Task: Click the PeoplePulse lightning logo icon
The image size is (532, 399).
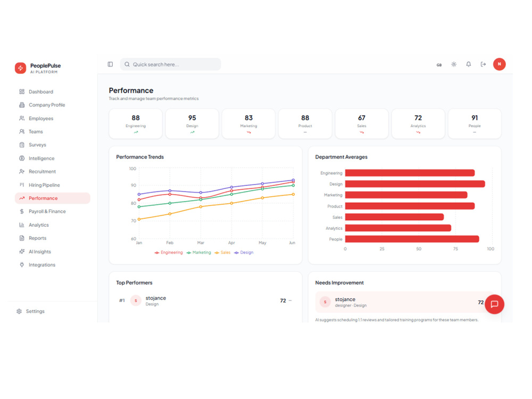Action: click(x=20, y=68)
